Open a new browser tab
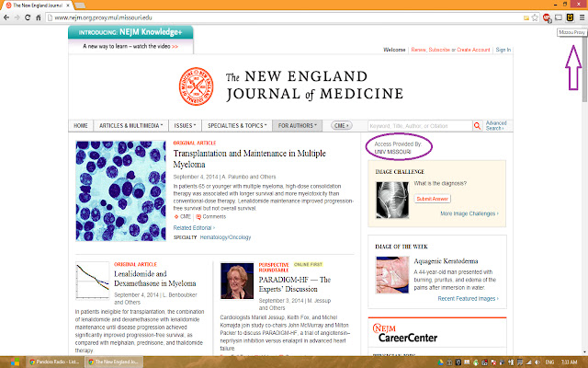This screenshot has width=588, height=368. (x=80, y=6)
